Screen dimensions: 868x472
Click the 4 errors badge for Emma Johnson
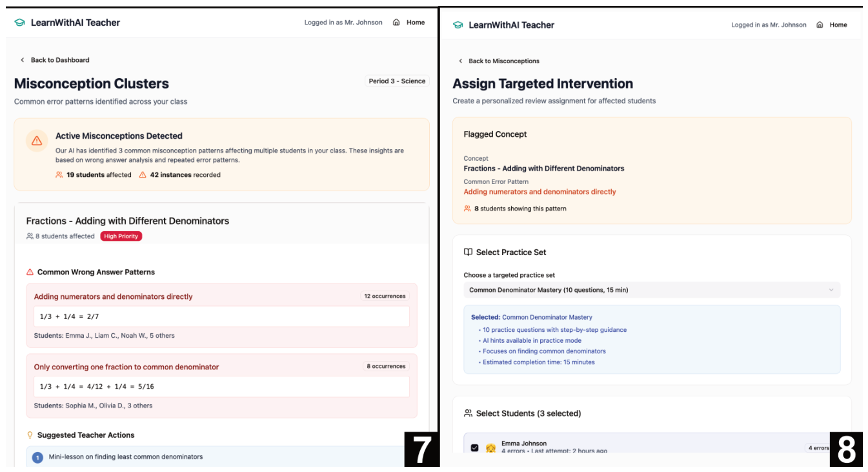click(818, 447)
